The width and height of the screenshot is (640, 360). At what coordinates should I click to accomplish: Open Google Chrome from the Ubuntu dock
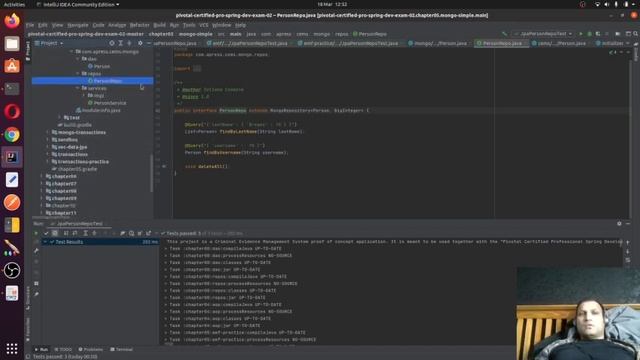12,134
